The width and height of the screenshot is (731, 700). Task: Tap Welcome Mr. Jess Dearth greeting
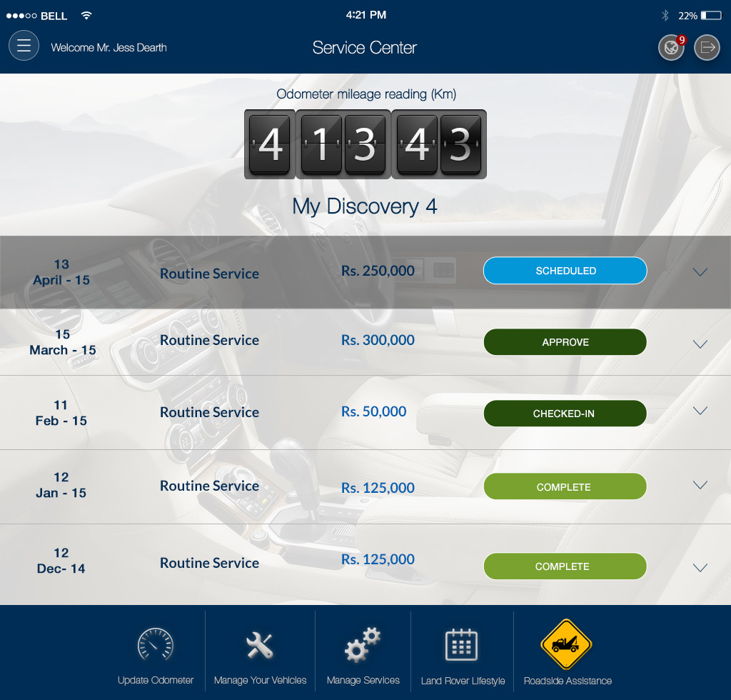pyautogui.click(x=109, y=48)
